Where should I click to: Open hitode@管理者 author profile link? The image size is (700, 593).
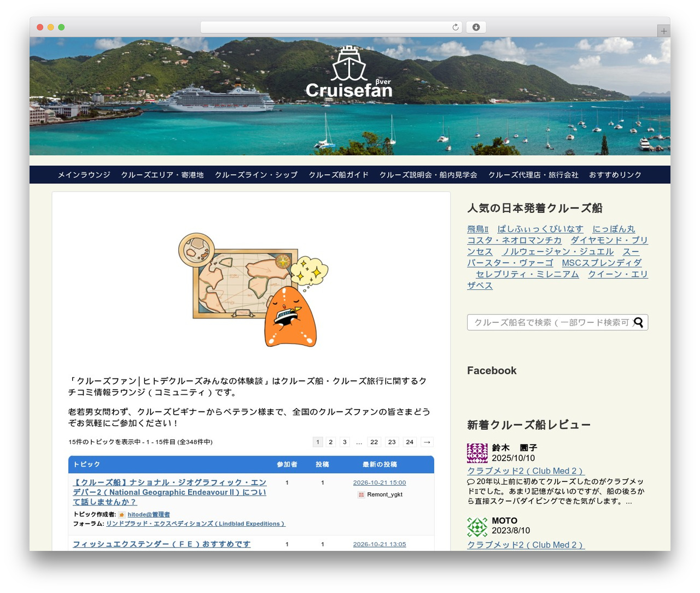[x=149, y=515]
